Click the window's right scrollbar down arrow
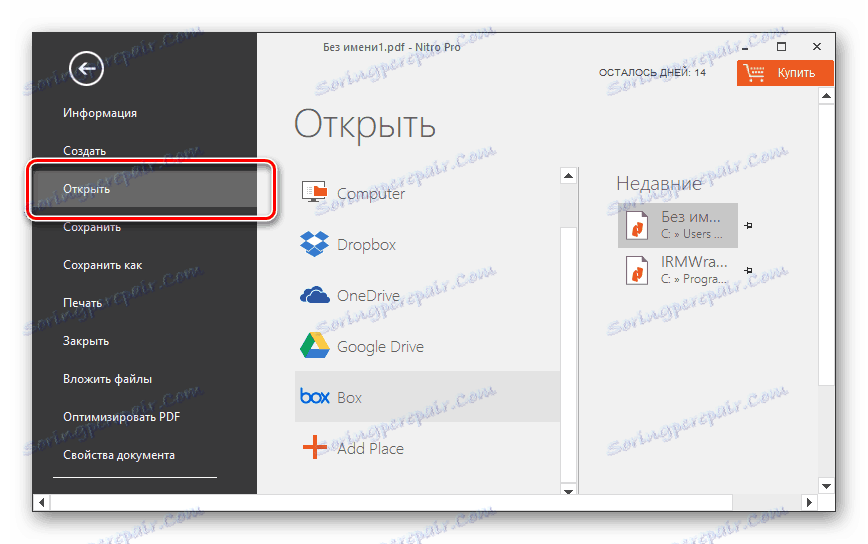The height and width of the screenshot is (544, 868). click(826, 486)
